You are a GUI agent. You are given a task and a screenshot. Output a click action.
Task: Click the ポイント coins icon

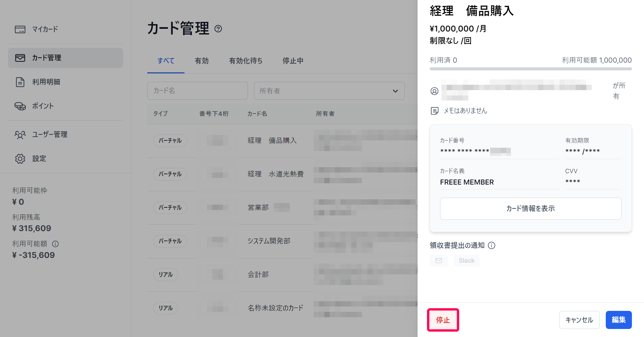pos(20,106)
